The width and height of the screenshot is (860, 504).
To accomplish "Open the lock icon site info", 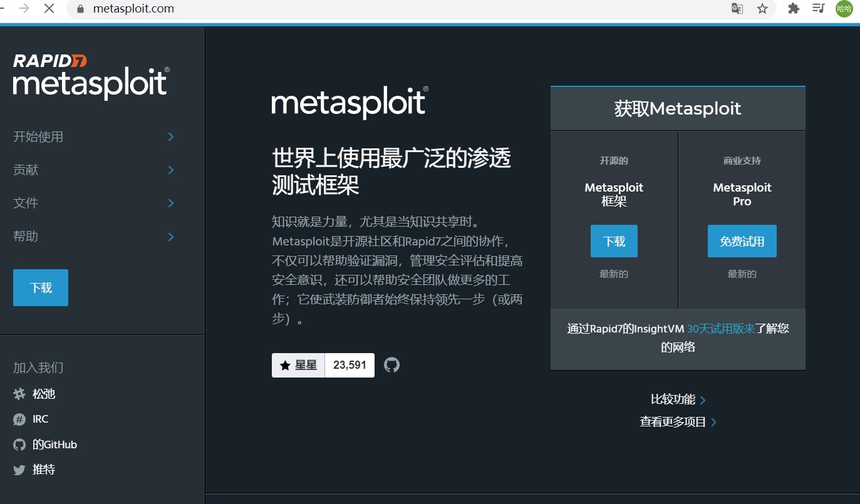I will pos(80,9).
